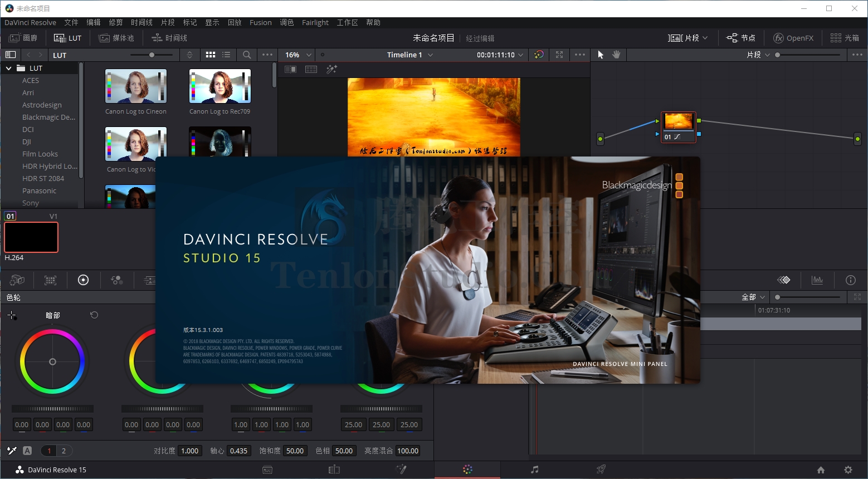868x479 pixels.
Task: Switch to color wheels page 2
Action: [64, 451]
